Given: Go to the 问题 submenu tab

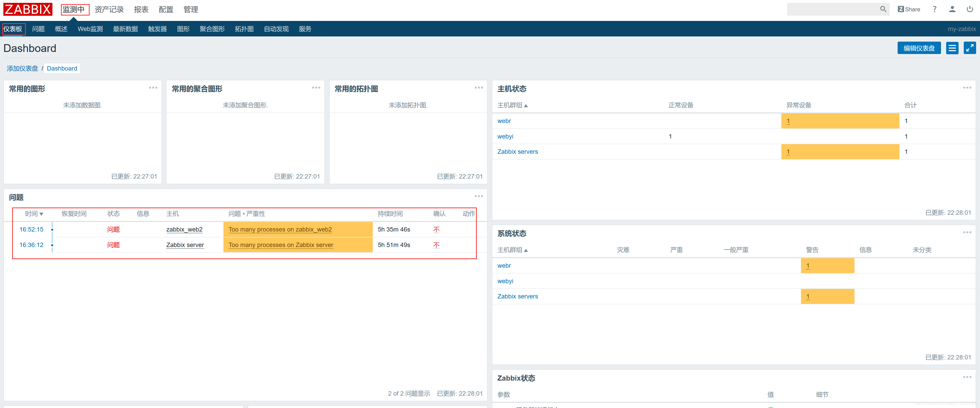Looking at the screenshot, I should [x=38, y=29].
